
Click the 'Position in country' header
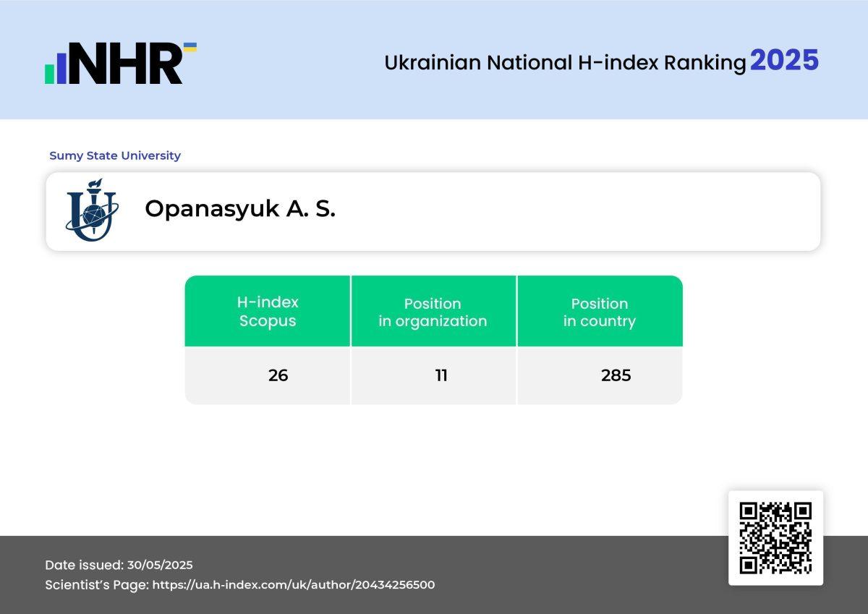pos(600,312)
